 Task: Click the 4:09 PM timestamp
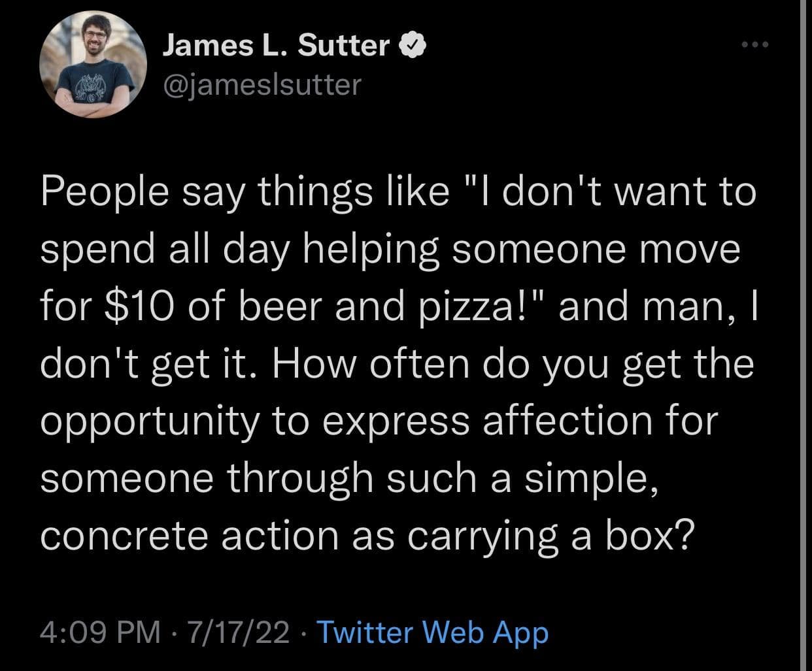[x=99, y=632]
